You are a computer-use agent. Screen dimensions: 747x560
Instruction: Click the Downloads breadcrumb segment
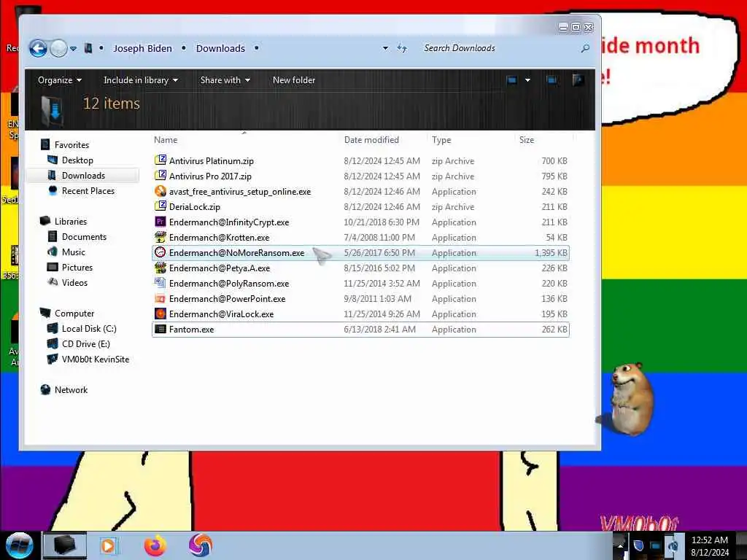click(x=220, y=49)
